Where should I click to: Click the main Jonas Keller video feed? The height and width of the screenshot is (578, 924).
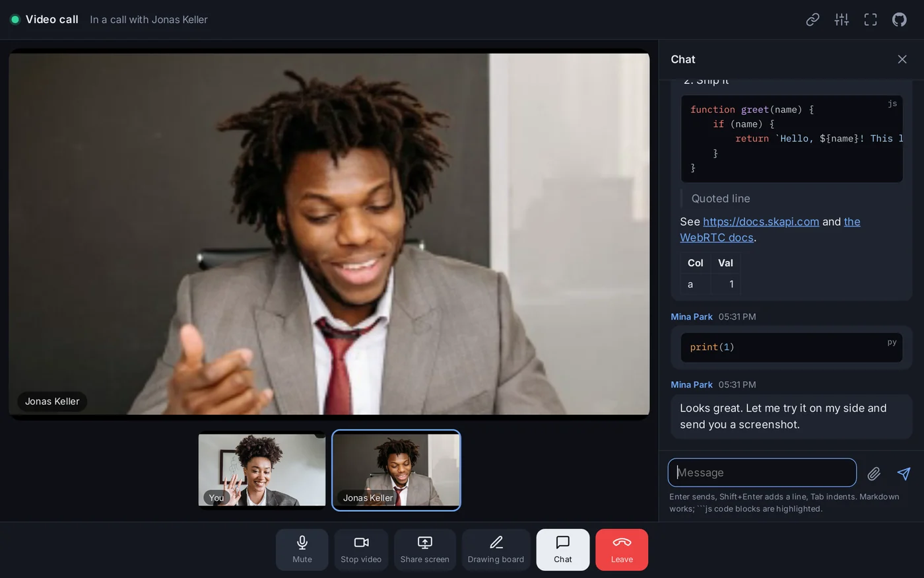pos(329,234)
